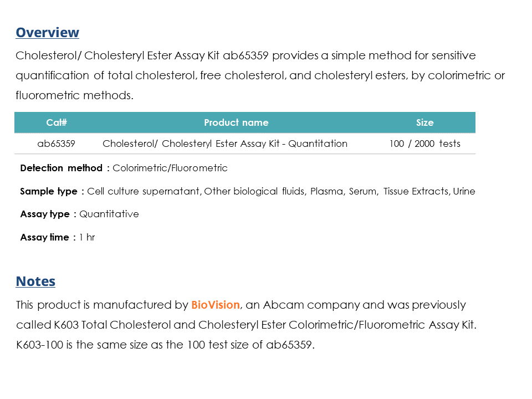Click the Notes heading
Image resolution: width=532 pixels, height=399 pixels.
click(35, 282)
